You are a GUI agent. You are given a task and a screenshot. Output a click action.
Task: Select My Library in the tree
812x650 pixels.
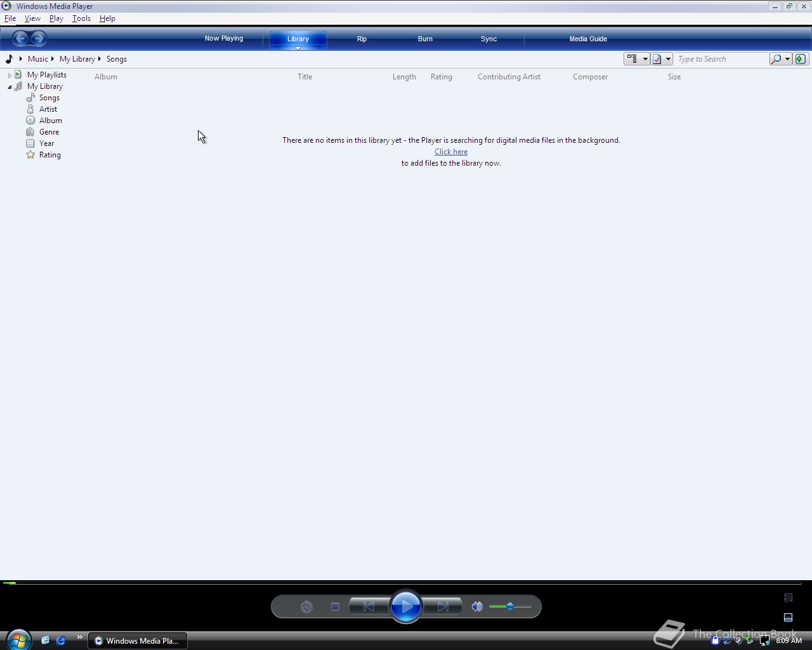(x=45, y=86)
